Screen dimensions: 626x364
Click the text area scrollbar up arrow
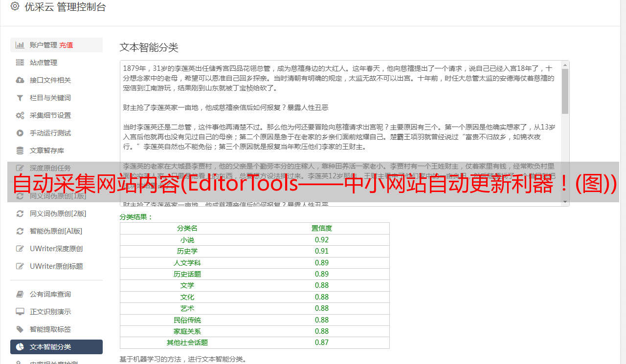[565, 65]
